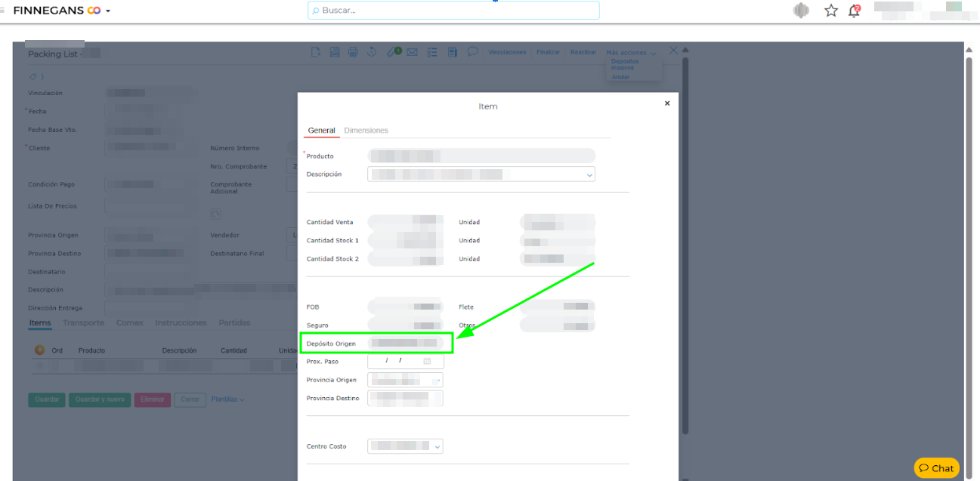Select the Items tab
This screenshot has width=980, height=481.
coord(40,322)
